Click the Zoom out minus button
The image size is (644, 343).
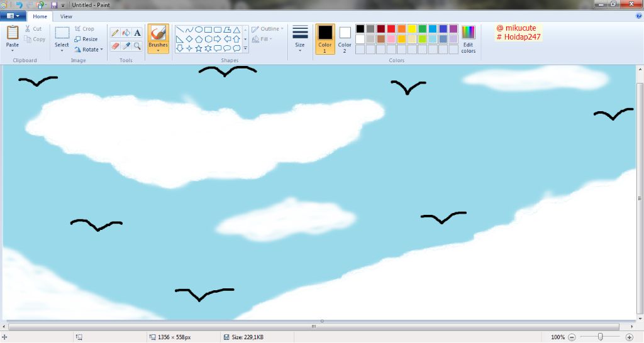click(x=572, y=337)
